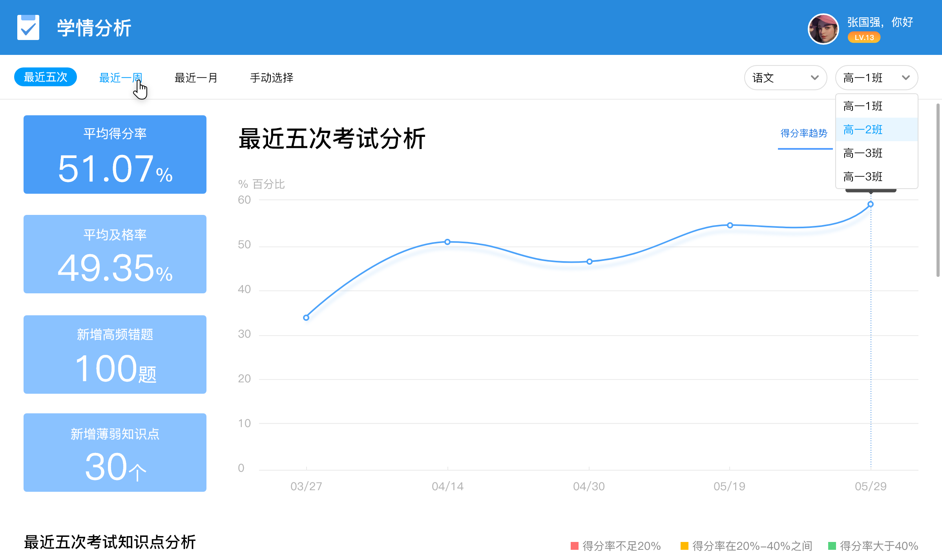Viewport: 942px width, 560px height.
Task: Click the yellow 得分率在20%-40%之间 legend square
Action: point(685,546)
